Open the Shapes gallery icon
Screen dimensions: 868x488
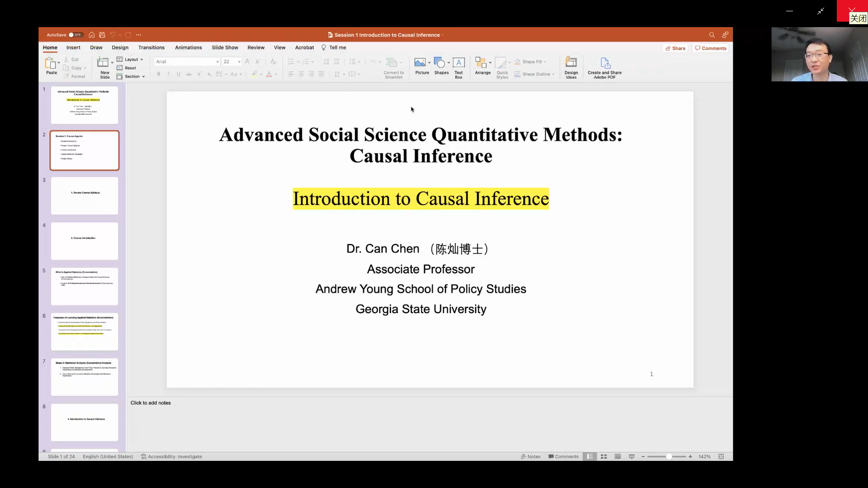(439, 63)
